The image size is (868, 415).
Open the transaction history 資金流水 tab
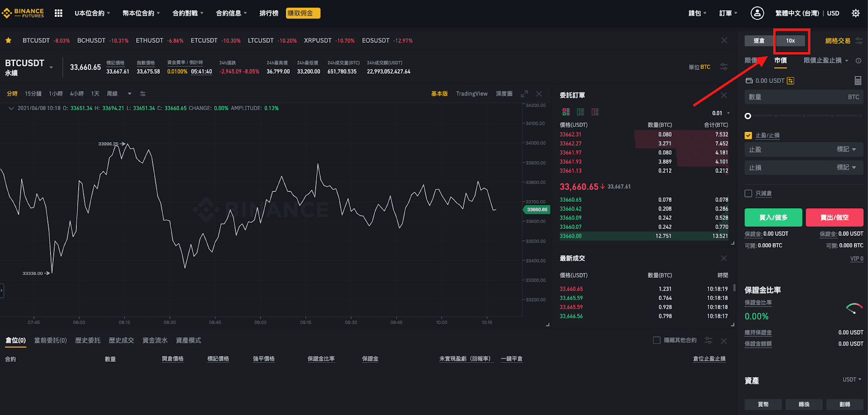coord(155,341)
